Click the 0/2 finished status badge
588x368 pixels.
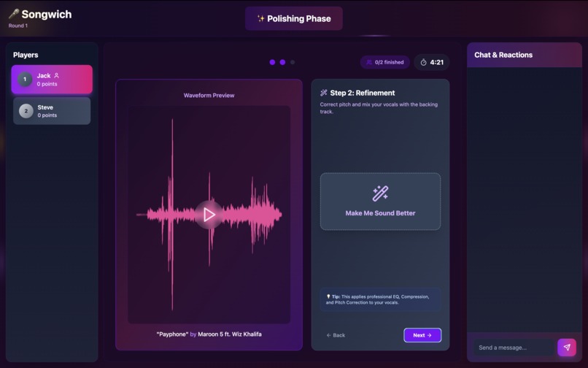[385, 62]
